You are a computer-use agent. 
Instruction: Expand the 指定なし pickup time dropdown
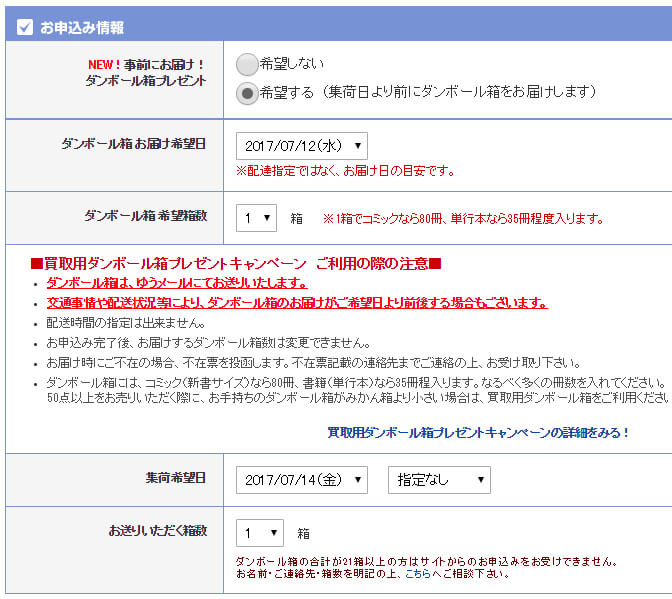pos(439,480)
